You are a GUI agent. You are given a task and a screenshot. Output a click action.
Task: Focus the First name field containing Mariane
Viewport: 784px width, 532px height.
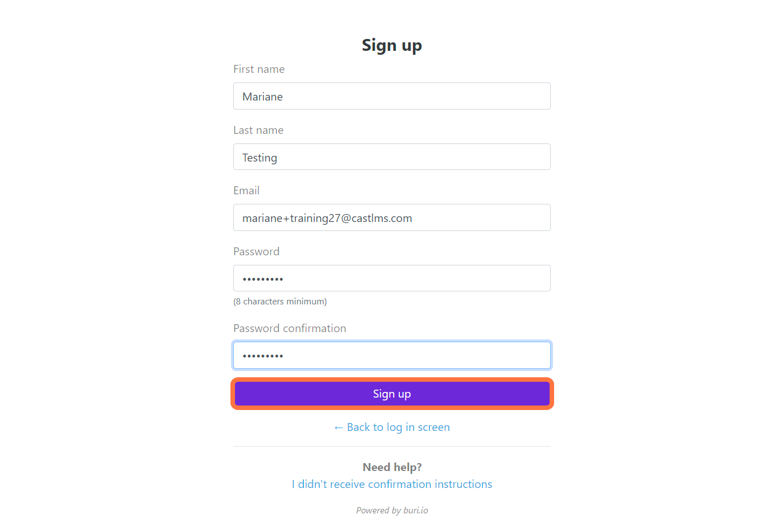point(391,96)
